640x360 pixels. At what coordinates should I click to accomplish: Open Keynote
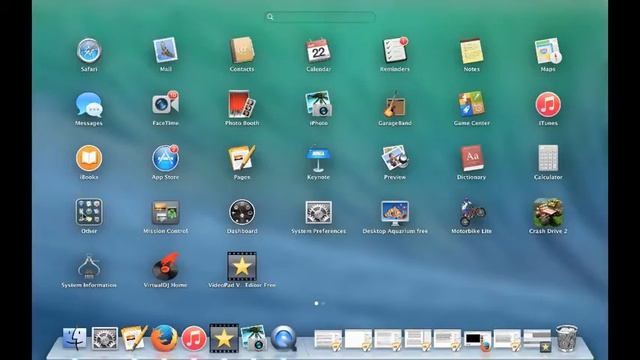(x=318, y=158)
